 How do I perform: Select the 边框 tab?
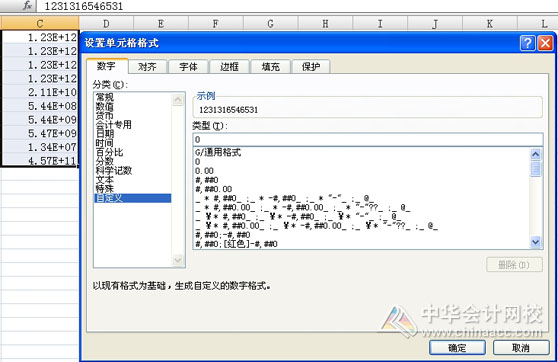(x=230, y=67)
